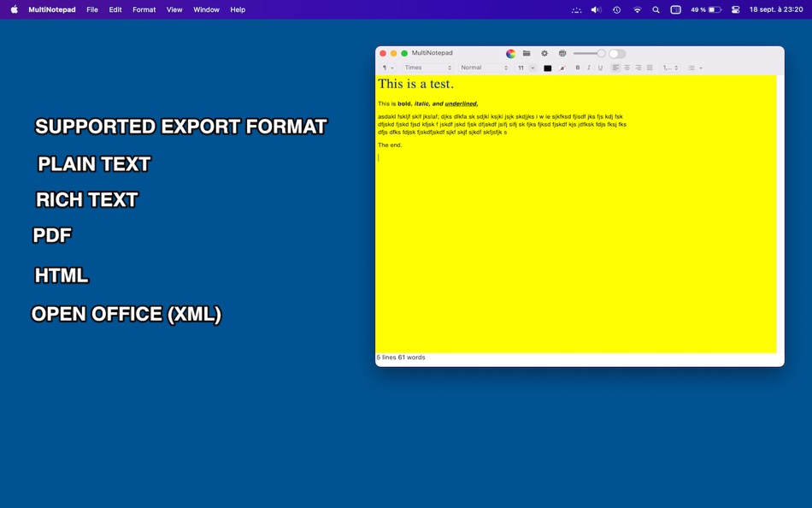This screenshot has width=812, height=508.
Task: Click the Wi-Fi icon in menu bar
Action: tap(637, 9)
